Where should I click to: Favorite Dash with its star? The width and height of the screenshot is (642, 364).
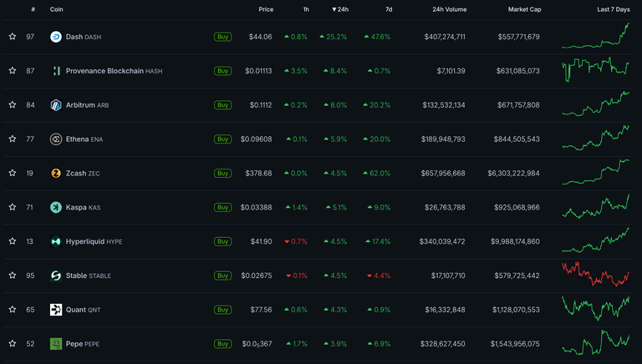[13, 37]
